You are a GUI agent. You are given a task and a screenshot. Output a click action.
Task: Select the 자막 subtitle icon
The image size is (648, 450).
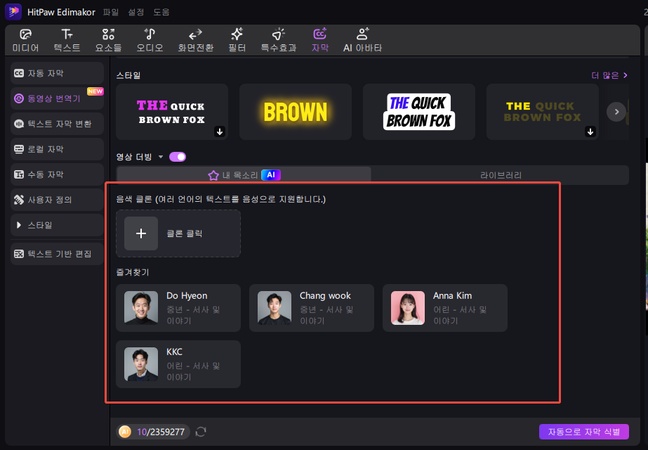[x=320, y=34]
